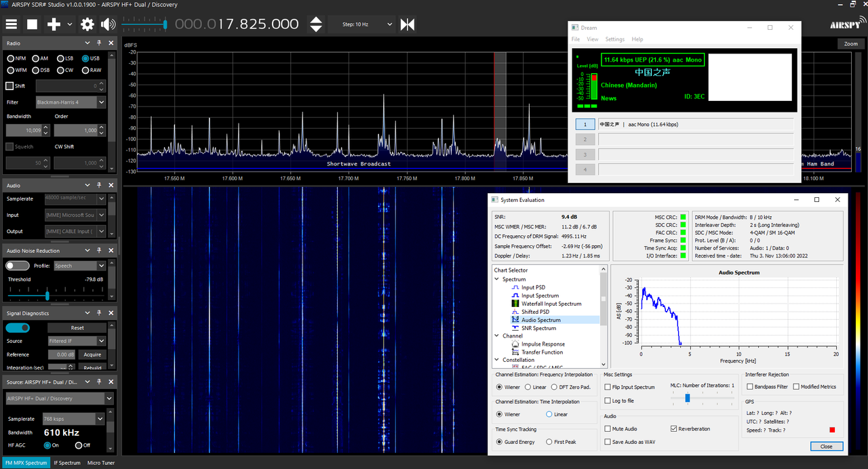Collapse the Spectrum tree node
This screenshot has width=868, height=469.
pos(497,279)
